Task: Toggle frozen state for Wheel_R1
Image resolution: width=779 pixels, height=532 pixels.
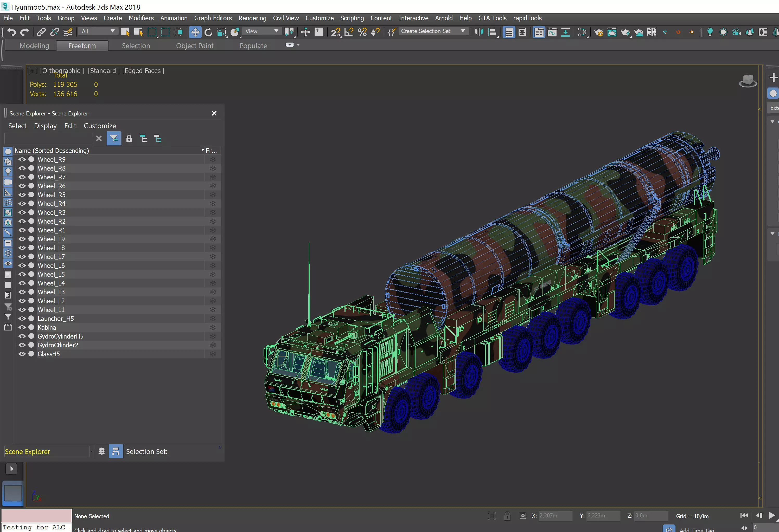Action: point(213,230)
